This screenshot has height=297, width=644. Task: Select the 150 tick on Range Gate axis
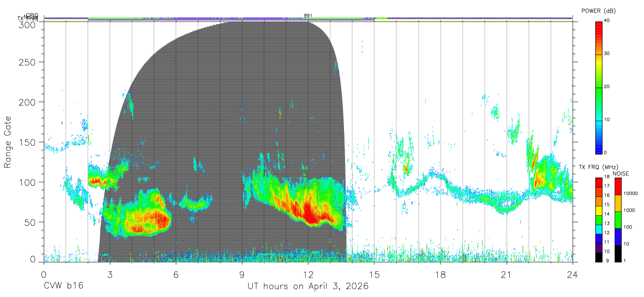(27, 142)
